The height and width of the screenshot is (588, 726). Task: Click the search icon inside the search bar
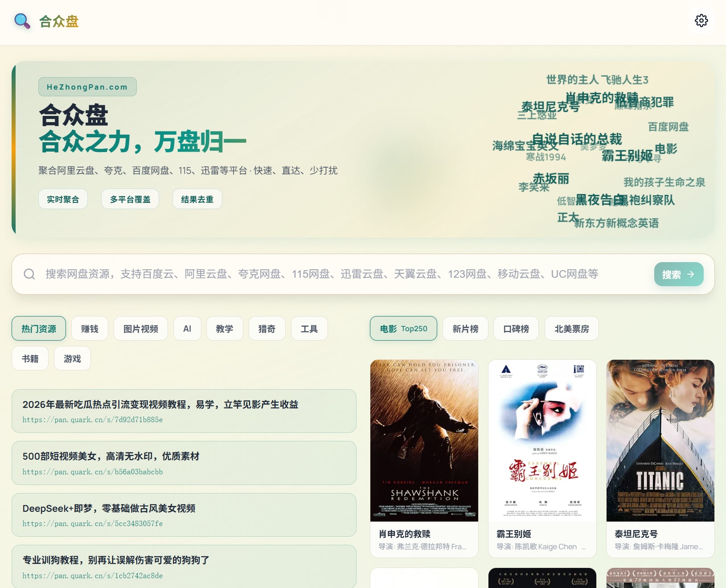(29, 274)
